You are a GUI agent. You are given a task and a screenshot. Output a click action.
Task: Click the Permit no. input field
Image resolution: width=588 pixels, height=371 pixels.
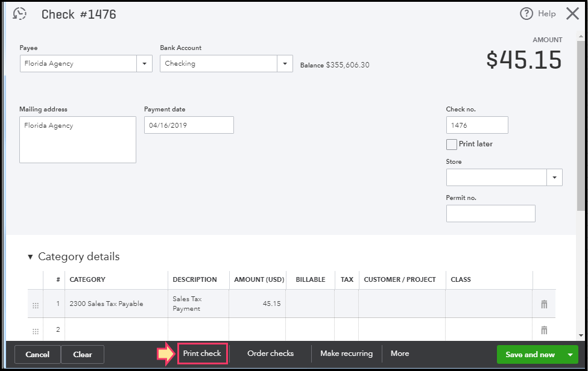tap(490, 214)
